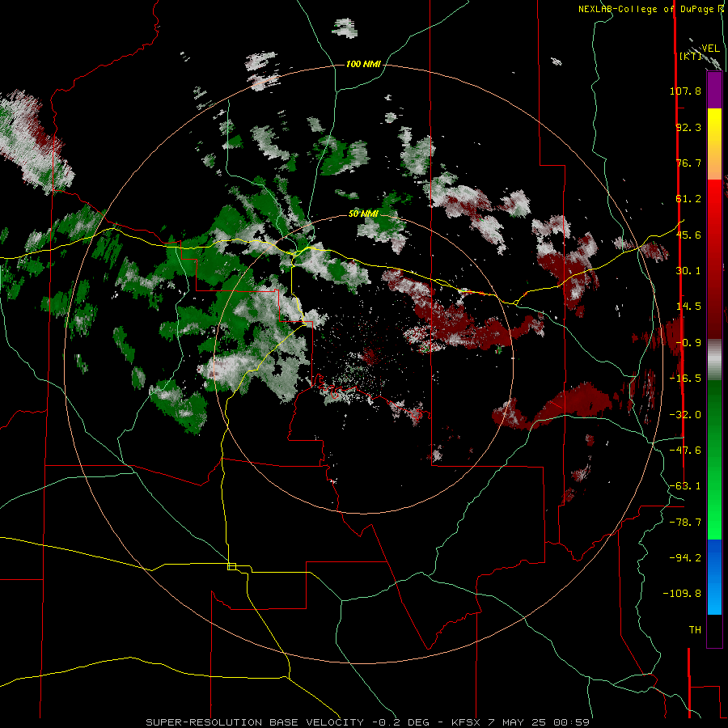Click the yellow-orange velocity scale segment
Screen dimensions: 728x728
[714, 144]
